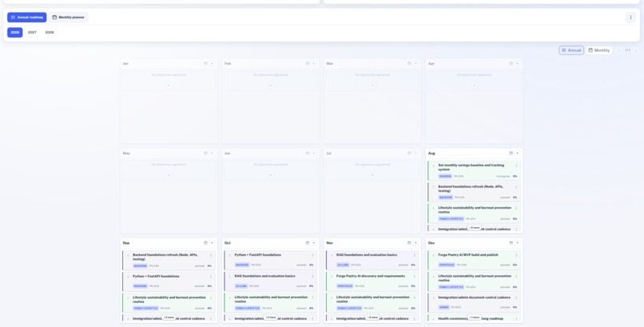Add objective with plus in Aug header
This screenshot has width=644, height=327.
coord(518,154)
